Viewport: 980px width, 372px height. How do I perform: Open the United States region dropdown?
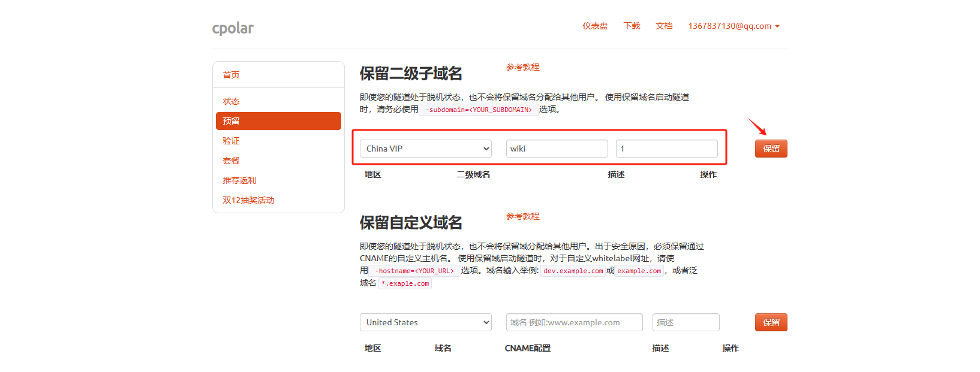point(425,322)
